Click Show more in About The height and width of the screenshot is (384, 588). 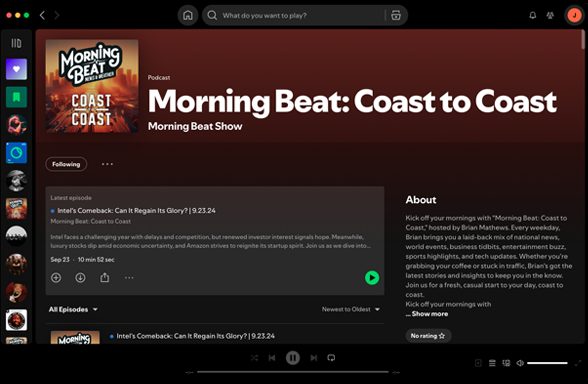click(430, 314)
